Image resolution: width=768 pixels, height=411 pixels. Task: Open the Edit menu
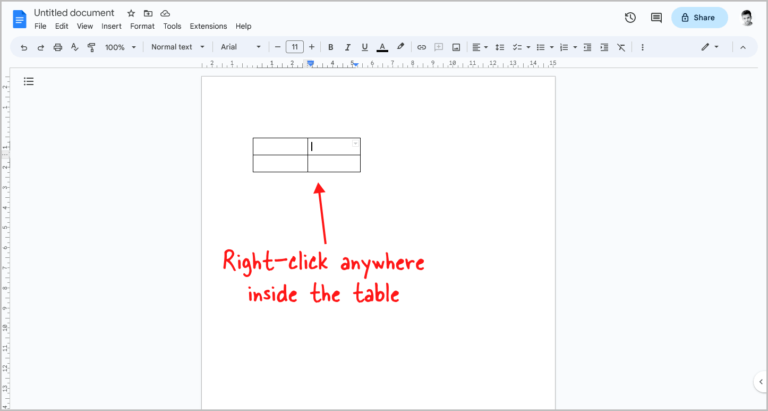pyautogui.click(x=61, y=26)
